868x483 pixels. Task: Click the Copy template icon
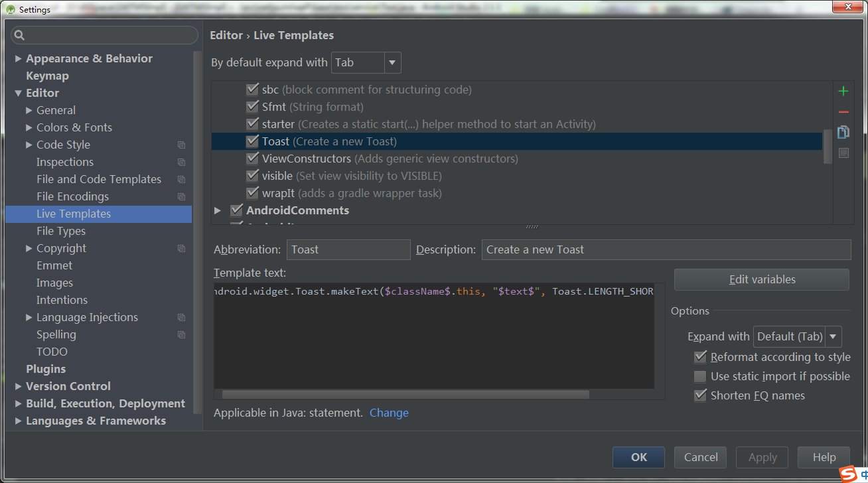[x=843, y=133]
